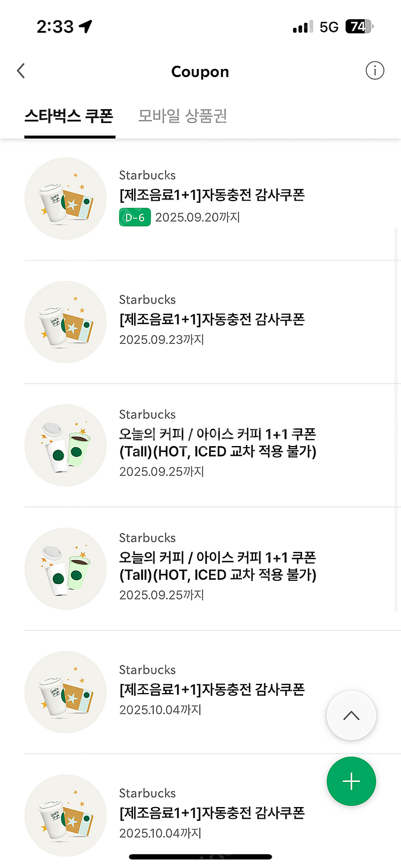This screenshot has width=401, height=868.
Task: Switch to 모바일 상품권 tab
Action: (182, 116)
